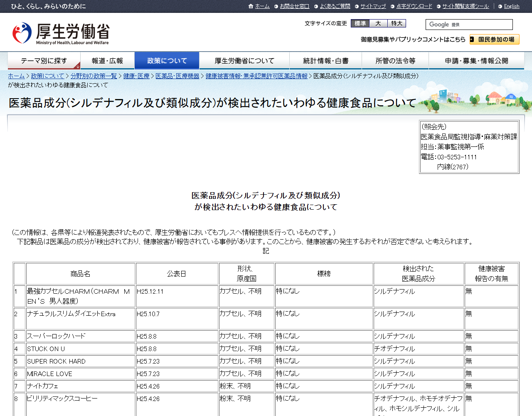532x416 pixels.
Task: Expand the テーマ別に探す menu
Action: point(44,61)
